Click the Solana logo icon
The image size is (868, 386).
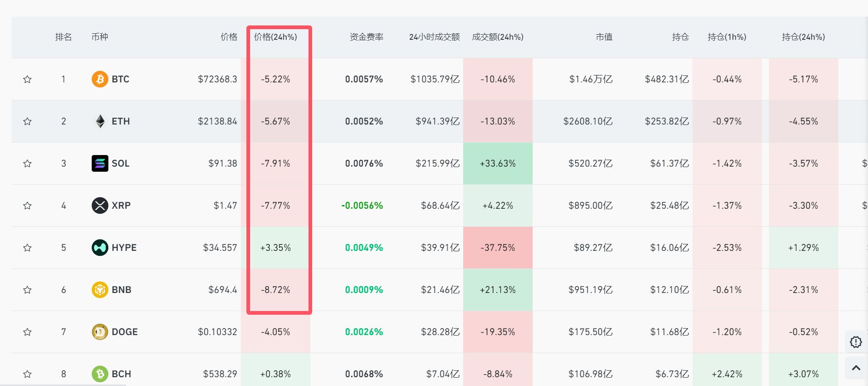pyautogui.click(x=100, y=163)
